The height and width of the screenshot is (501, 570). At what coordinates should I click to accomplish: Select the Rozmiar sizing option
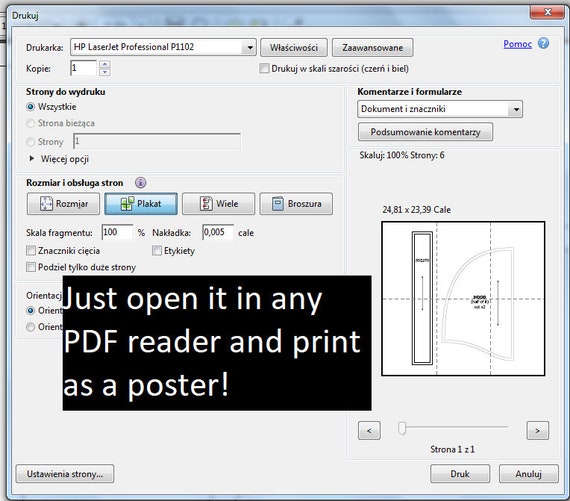pyautogui.click(x=63, y=204)
